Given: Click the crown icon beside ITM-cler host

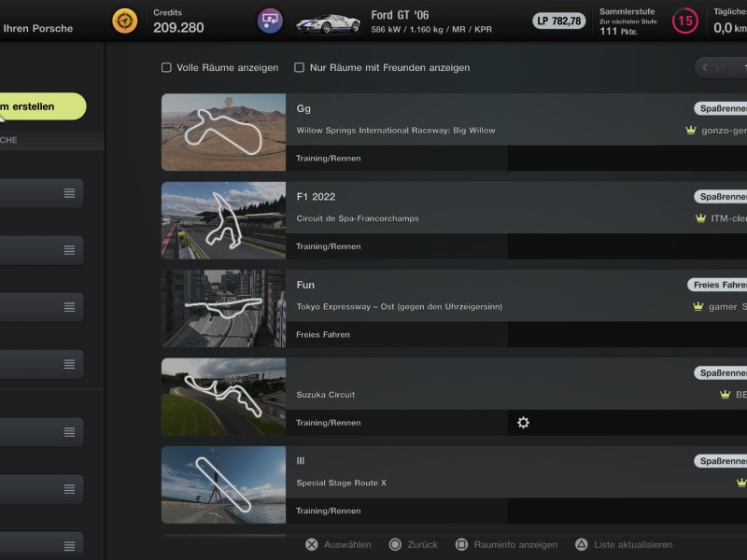Looking at the screenshot, I should click(x=700, y=218).
